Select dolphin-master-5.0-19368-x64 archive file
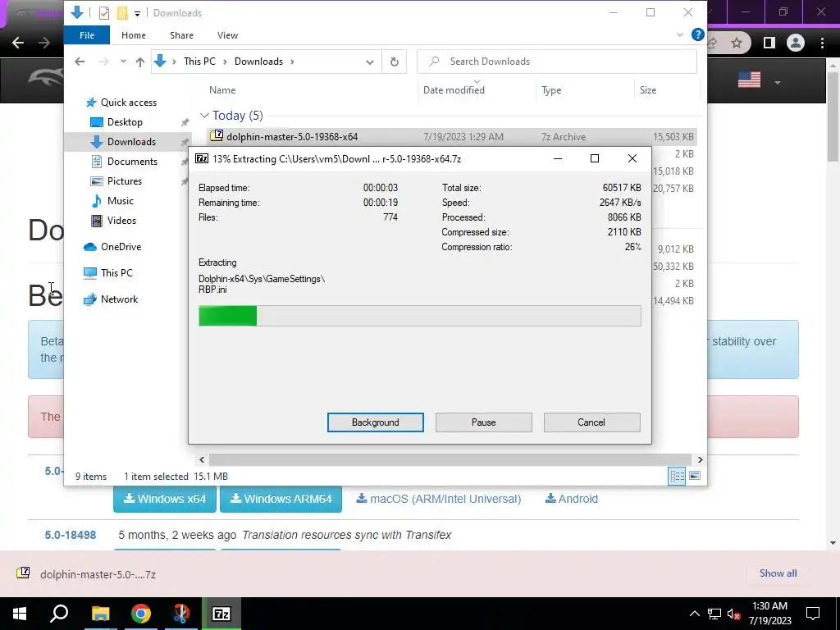 coord(292,137)
